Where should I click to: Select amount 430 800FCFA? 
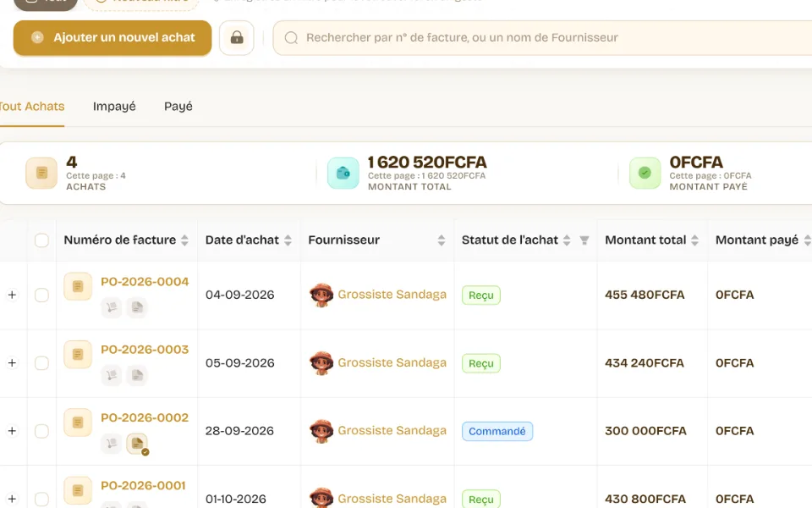tap(645, 499)
